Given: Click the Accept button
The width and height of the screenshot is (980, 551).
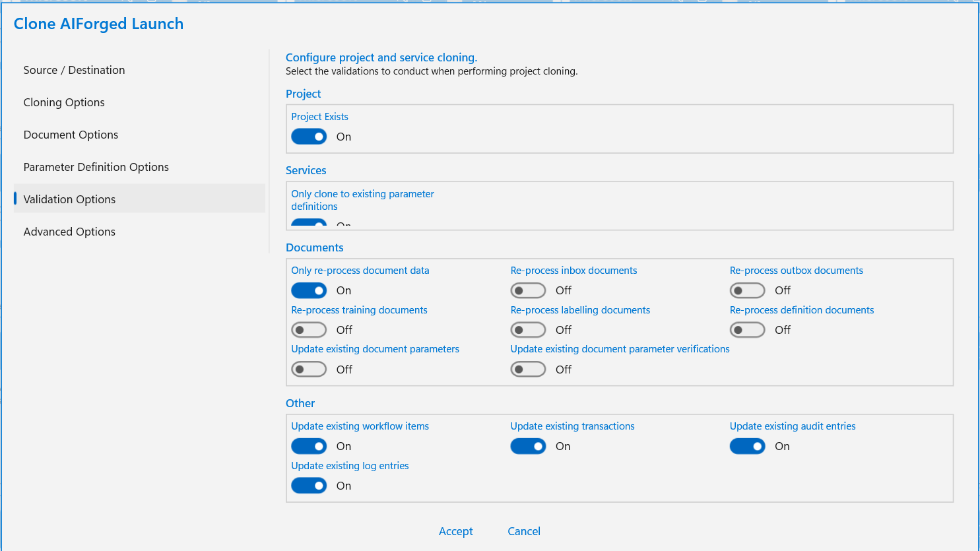Looking at the screenshot, I should coord(456,531).
